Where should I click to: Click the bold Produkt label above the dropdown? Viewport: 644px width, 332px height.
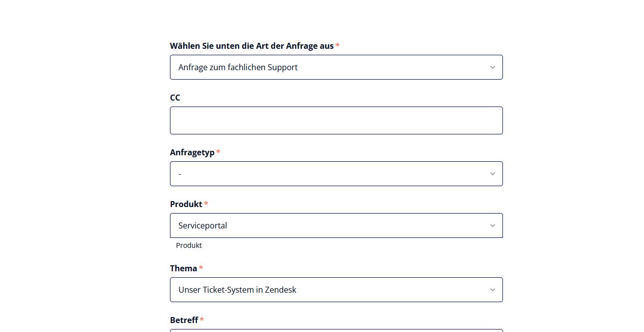click(x=186, y=204)
